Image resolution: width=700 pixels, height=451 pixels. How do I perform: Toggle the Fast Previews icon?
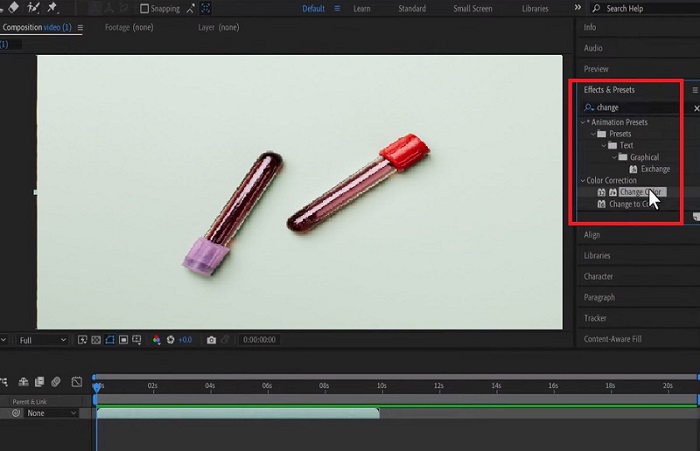click(x=83, y=340)
